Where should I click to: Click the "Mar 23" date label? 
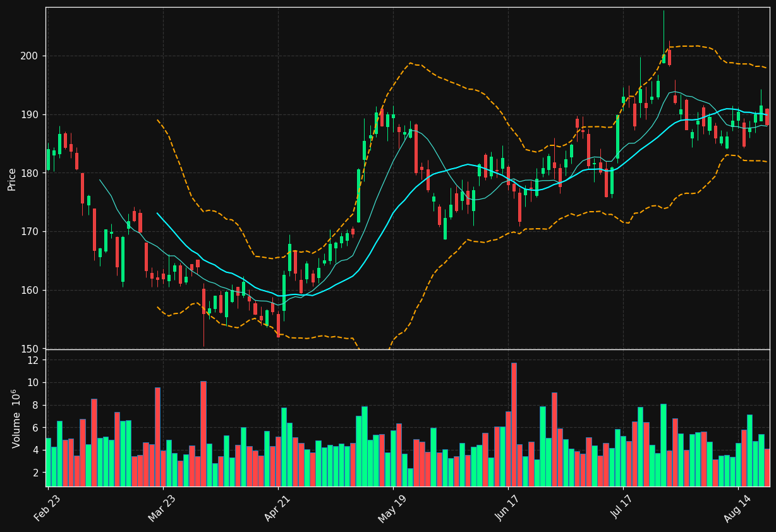(162, 508)
